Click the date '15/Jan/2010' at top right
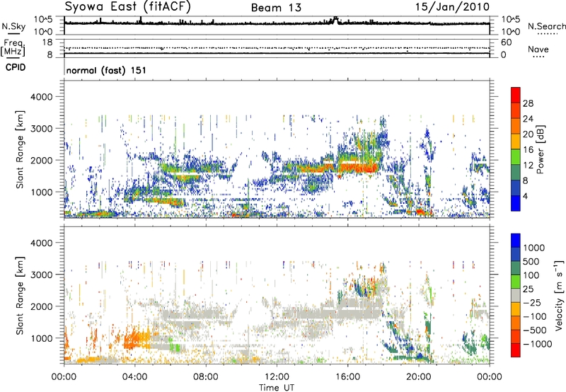Viewport: 566px width, 392px height. tap(452, 6)
